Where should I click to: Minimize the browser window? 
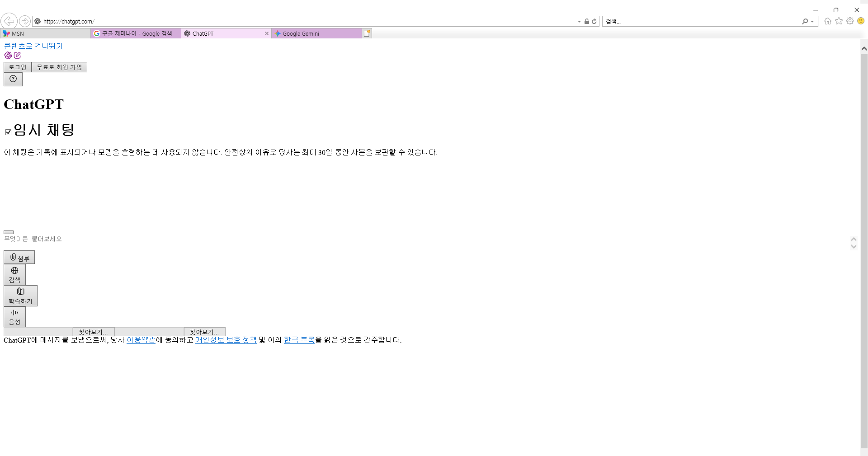click(x=816, y=10)
